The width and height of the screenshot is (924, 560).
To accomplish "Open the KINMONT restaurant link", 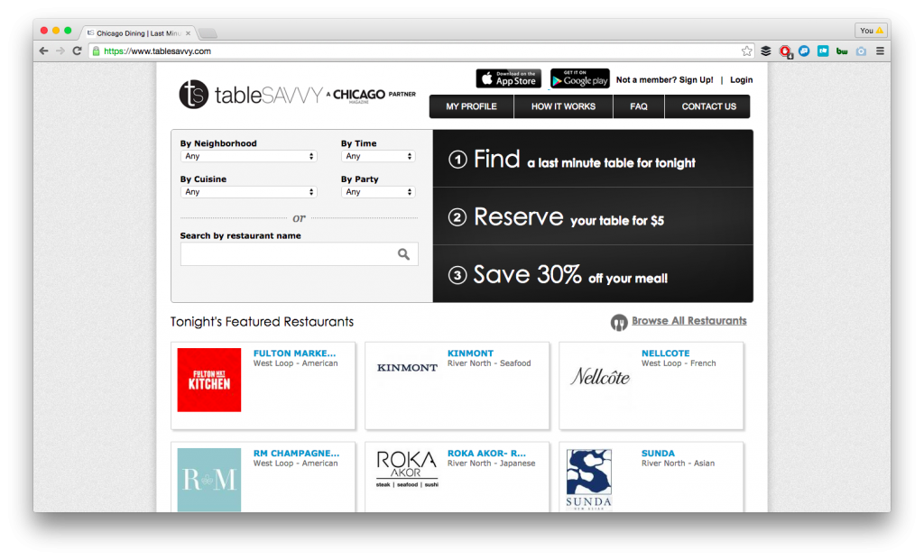I will pyautogui.click(x=470, y=353).
